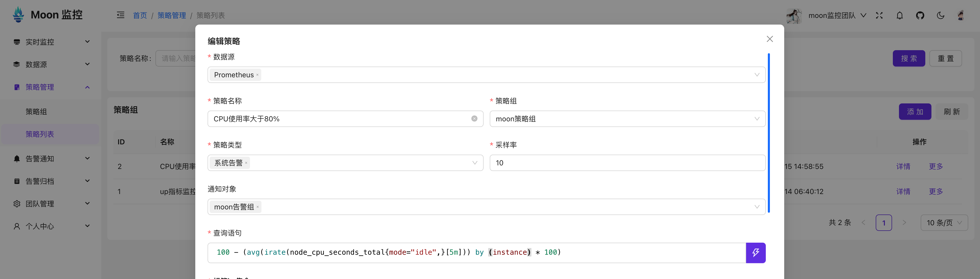Expand the 告警归档 menu
The height and width of the screenshot is (279, 980).
(87, 181)
